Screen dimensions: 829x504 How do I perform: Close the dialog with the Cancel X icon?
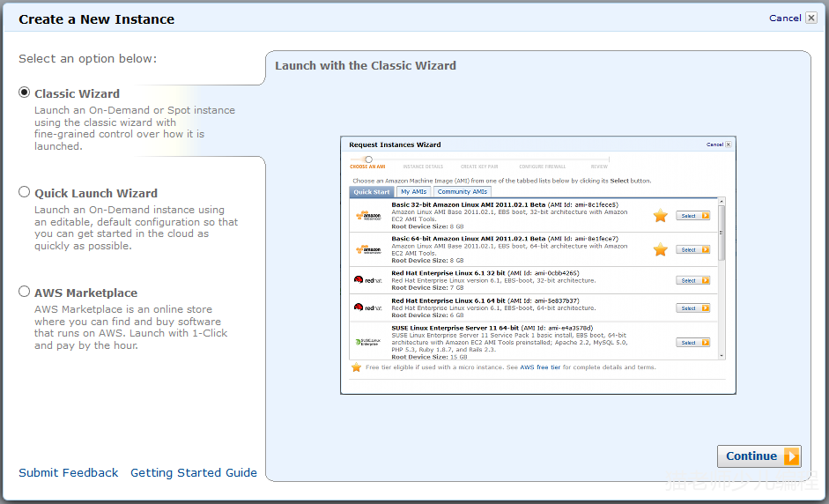[810, 18]
